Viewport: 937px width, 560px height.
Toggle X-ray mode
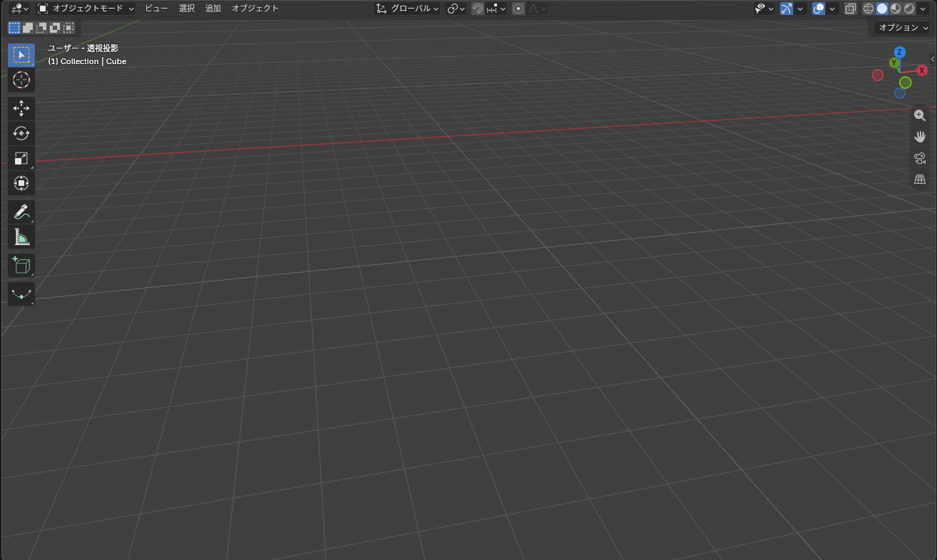click(x=851, y=9)
